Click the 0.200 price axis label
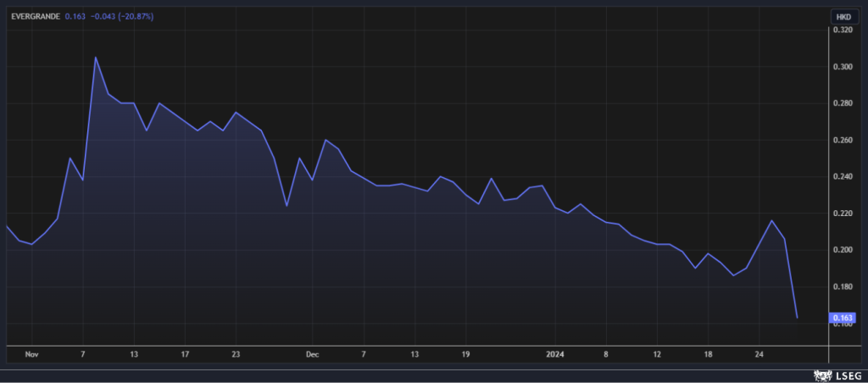868x383 pixels. (843, 250)
